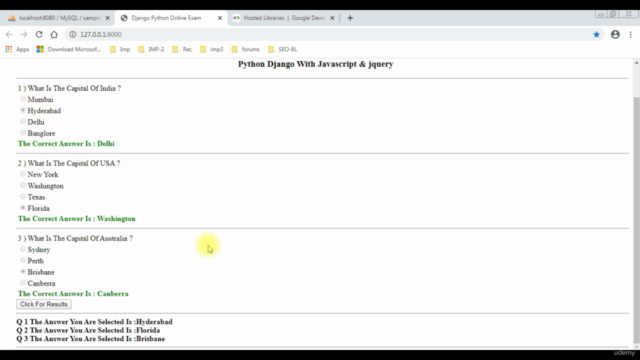Image resolution: width=640 pixels, height=360 pixels.
Task: Open a new tab with the plus icon
Action: point(350,18)
